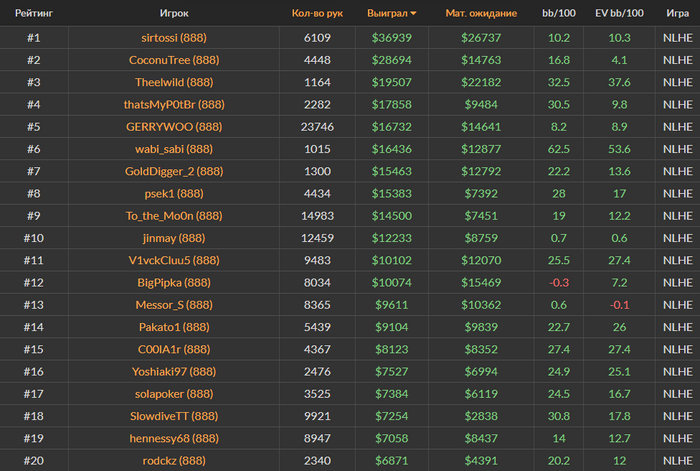Image resolution: width=700 pixels, height=471 pixels.
Task: Click the bb/100 column header
Action: 558,13
